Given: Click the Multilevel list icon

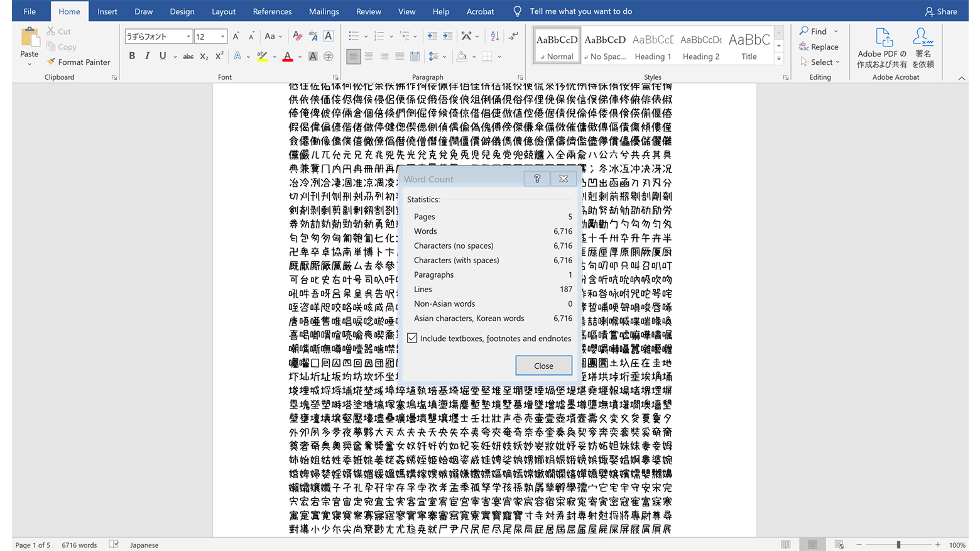Looking at the screenshot, I should click(x=405, y=36).
